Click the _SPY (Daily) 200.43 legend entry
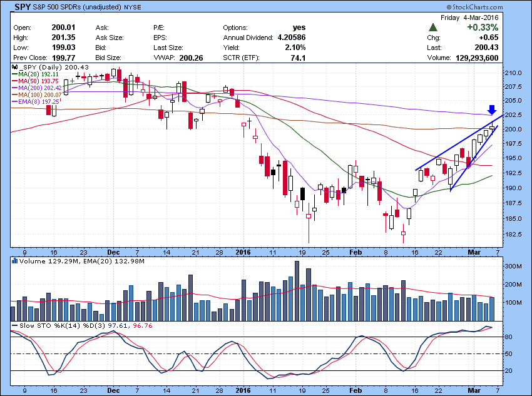 (x=53, y=67)
